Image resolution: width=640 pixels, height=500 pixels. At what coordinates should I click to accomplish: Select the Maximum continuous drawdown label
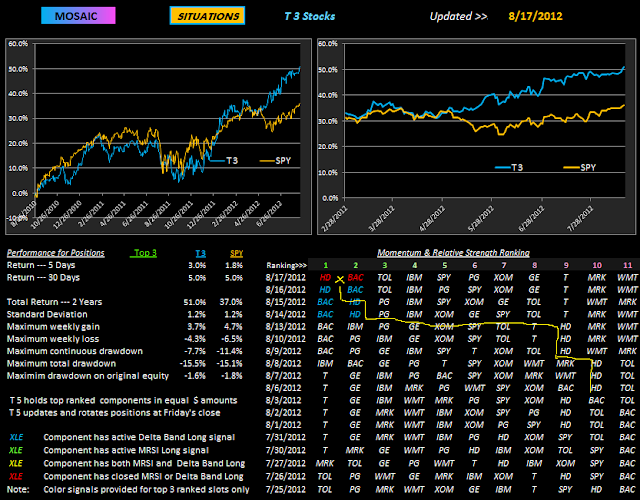pyautogui.click(x=75, y=351)
